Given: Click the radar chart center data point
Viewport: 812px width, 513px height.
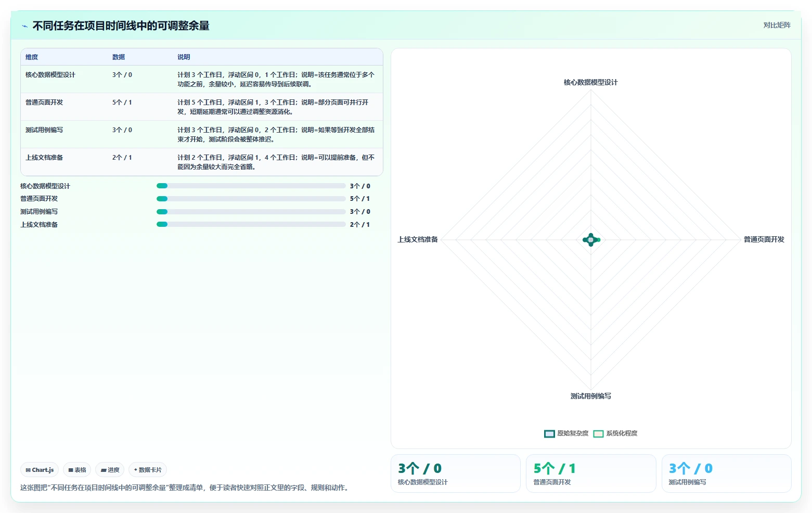Looking at the screenshot, I should pos(590,240).
